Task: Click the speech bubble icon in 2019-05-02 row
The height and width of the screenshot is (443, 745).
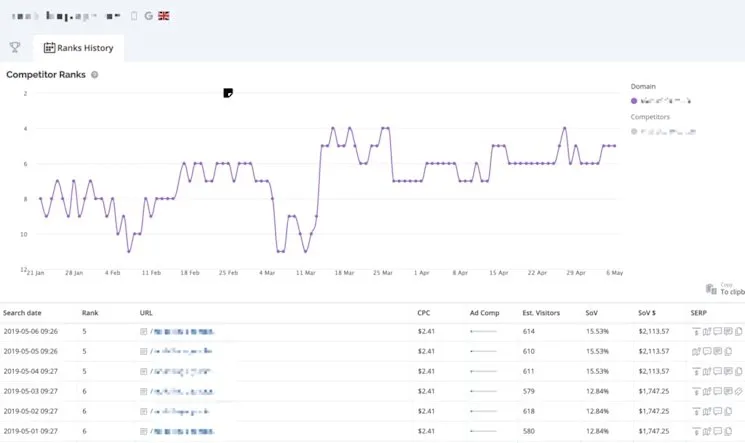Action: 717,411
